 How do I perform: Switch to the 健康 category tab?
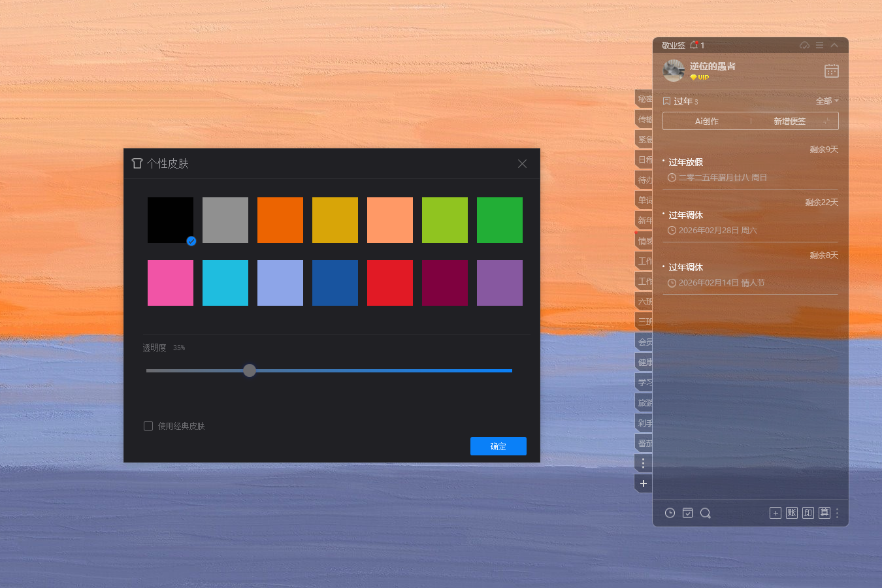[x=644, y=362]
